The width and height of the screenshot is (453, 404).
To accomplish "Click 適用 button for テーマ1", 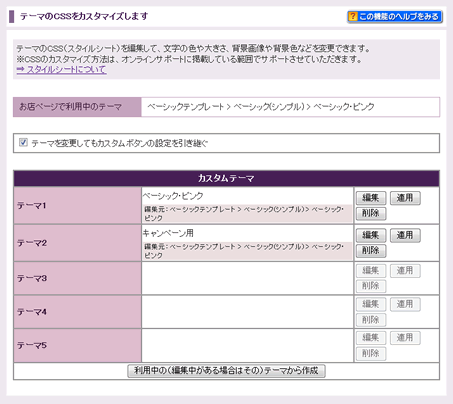I will [405, 198].
